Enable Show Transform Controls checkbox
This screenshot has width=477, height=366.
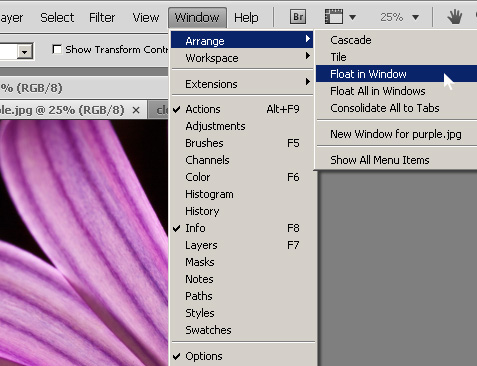57,49
